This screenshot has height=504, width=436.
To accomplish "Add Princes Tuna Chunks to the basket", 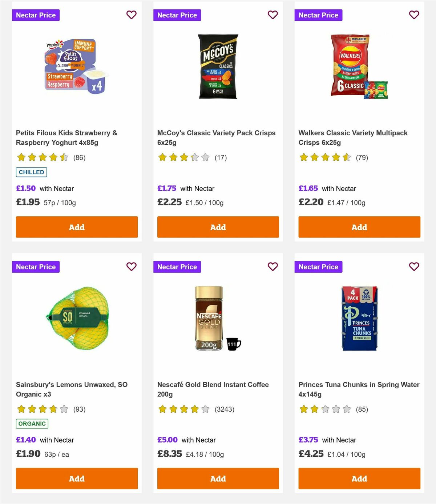I will (359, 479).
